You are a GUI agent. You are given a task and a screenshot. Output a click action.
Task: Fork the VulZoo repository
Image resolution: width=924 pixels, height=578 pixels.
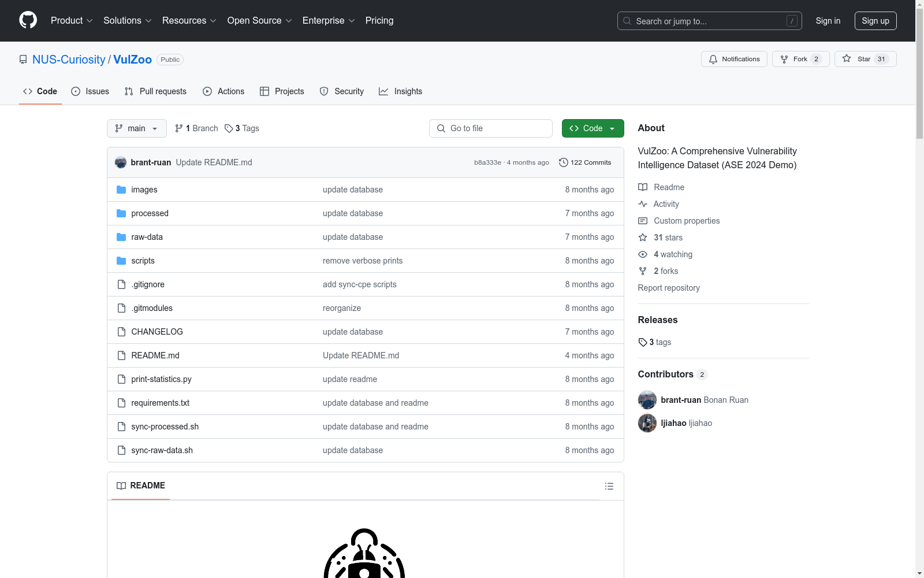800,59
